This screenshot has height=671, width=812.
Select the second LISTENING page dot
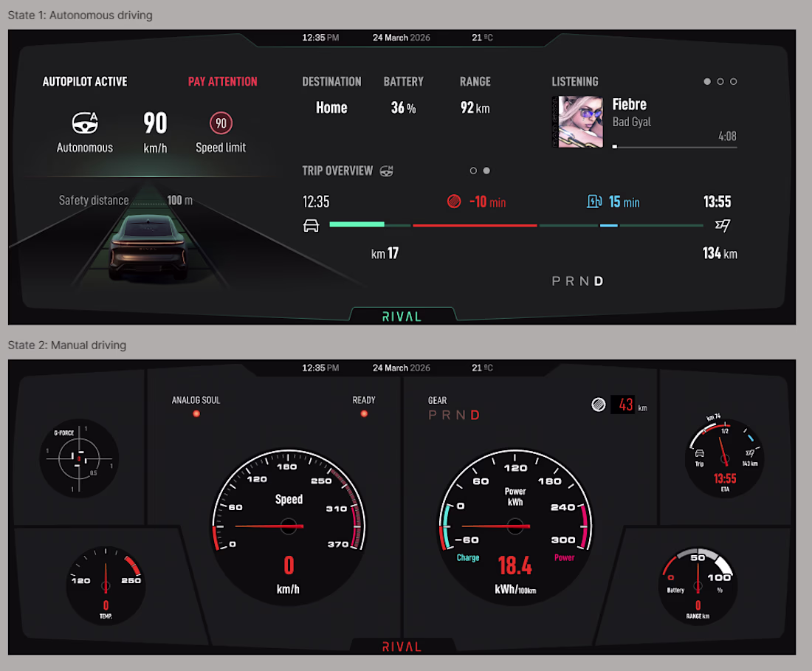pos(720,81)
